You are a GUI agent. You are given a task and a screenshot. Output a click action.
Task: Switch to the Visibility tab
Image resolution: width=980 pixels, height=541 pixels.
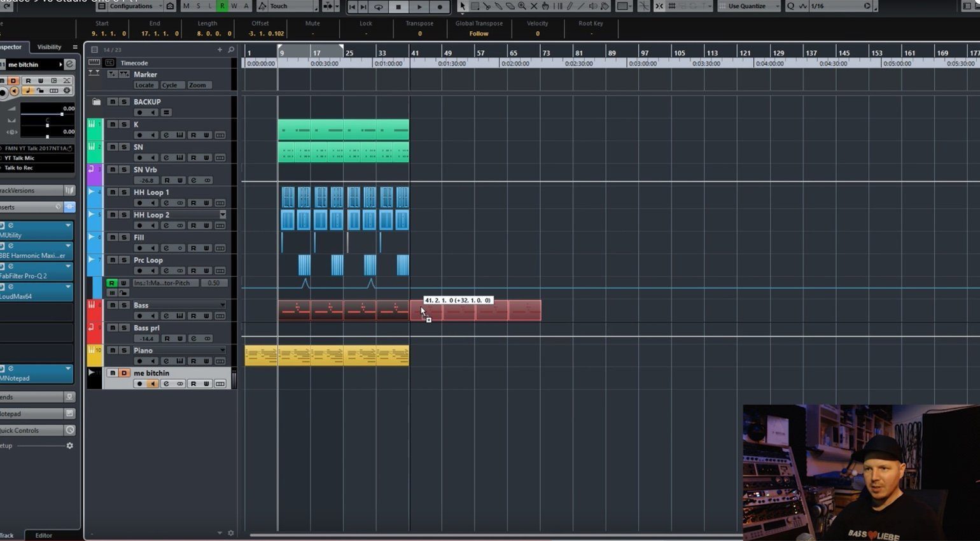pyautogui.click(x=49, y=47)
